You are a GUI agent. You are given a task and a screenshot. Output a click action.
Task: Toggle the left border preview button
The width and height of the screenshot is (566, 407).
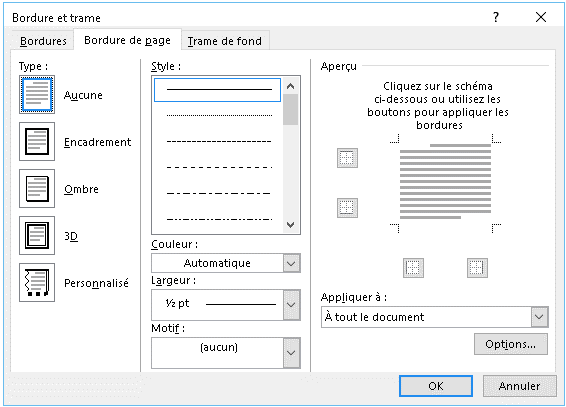413,268
